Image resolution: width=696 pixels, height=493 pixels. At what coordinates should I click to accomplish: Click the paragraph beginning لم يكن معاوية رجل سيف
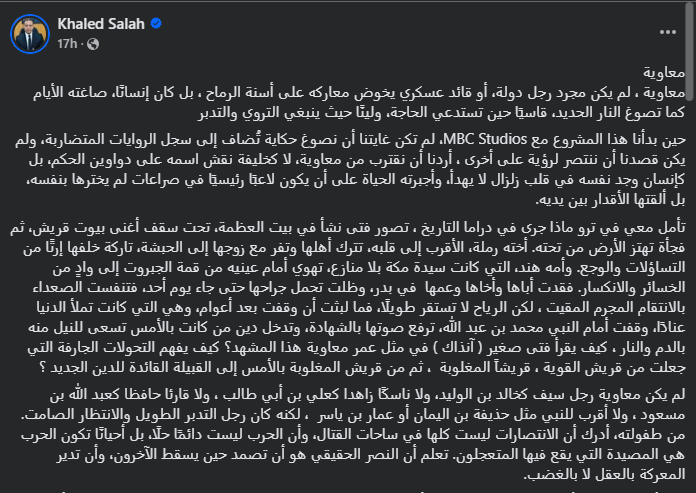point(353,435)
